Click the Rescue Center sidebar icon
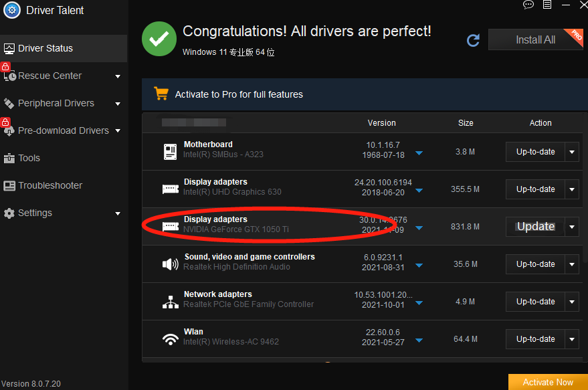Viewport: 588px width, 390px height. 10,76
